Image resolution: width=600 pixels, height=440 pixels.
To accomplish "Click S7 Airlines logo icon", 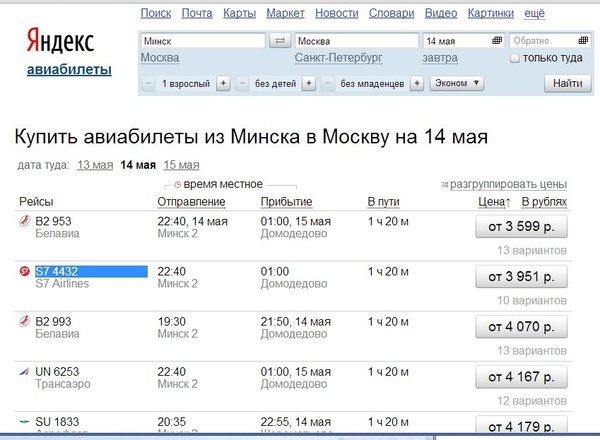I will pos(24,271).
